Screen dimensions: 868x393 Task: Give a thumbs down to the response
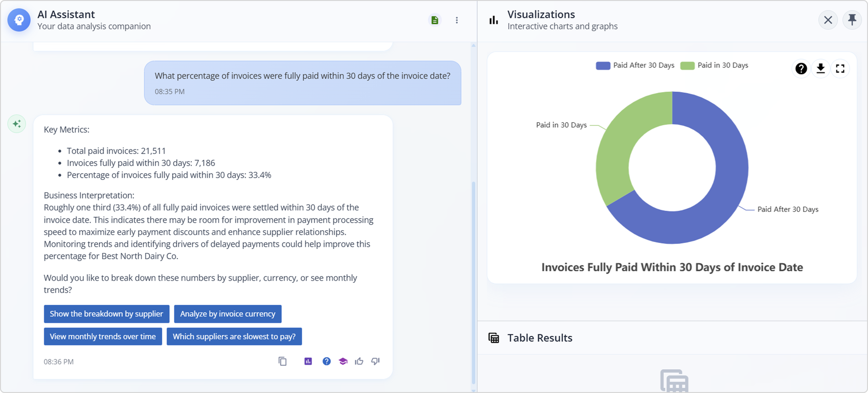(x=375, y=361)
